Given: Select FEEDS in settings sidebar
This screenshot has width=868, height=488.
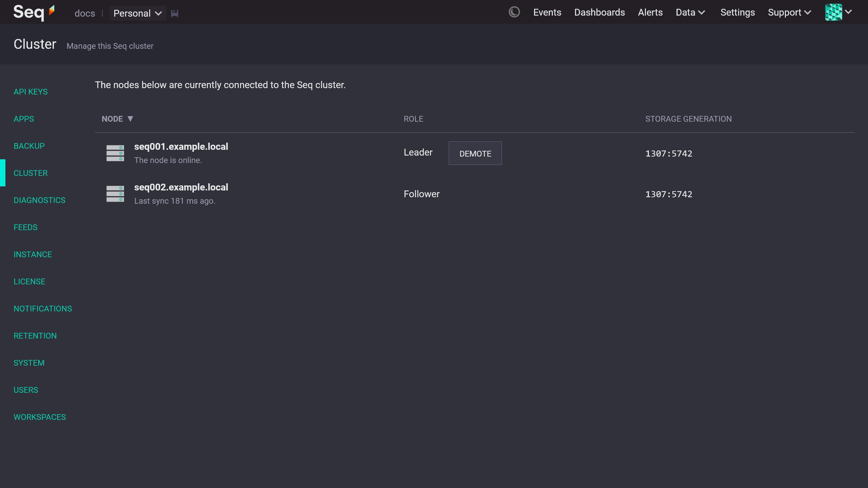Looking at the screenshot, I should (25, 227).
